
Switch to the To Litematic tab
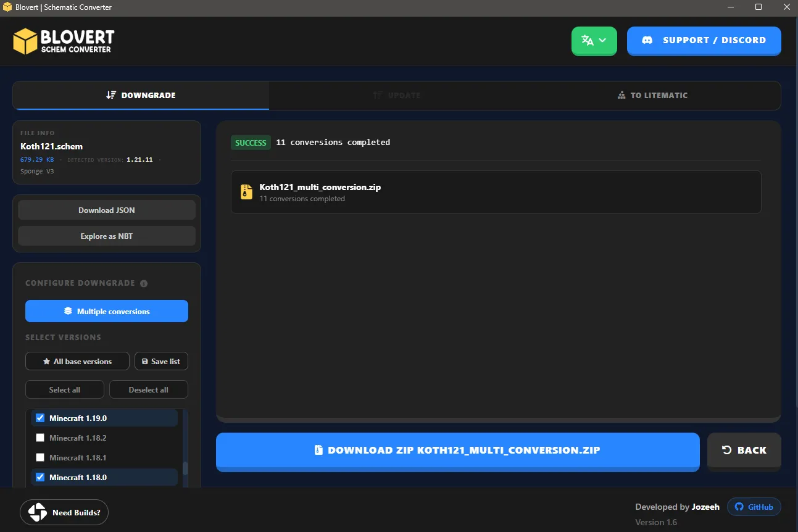[652, 95]
